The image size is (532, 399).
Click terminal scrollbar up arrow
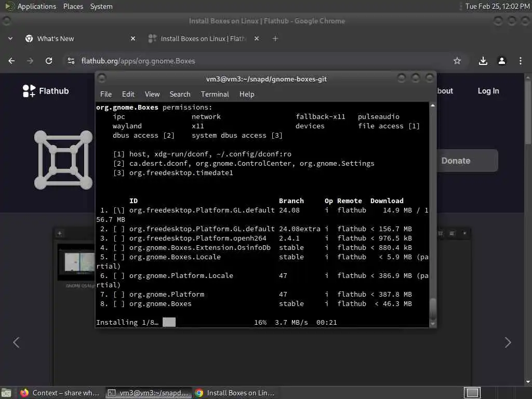coord(433,106)
